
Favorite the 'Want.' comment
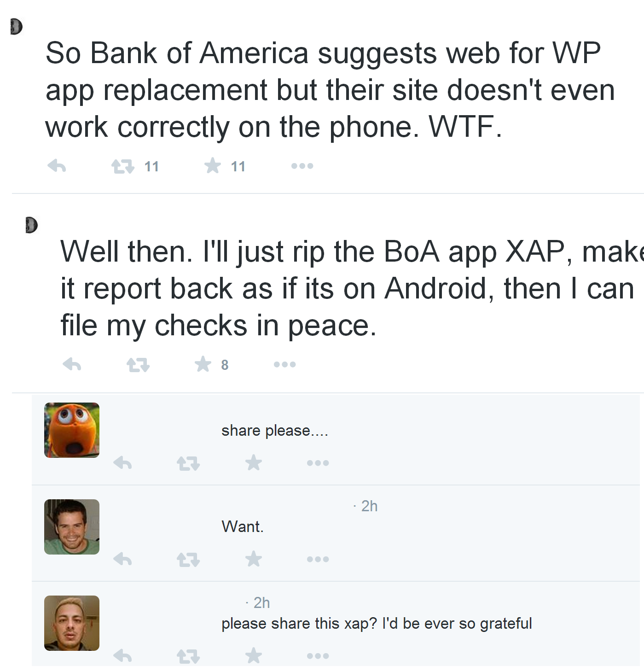[254, 559]
